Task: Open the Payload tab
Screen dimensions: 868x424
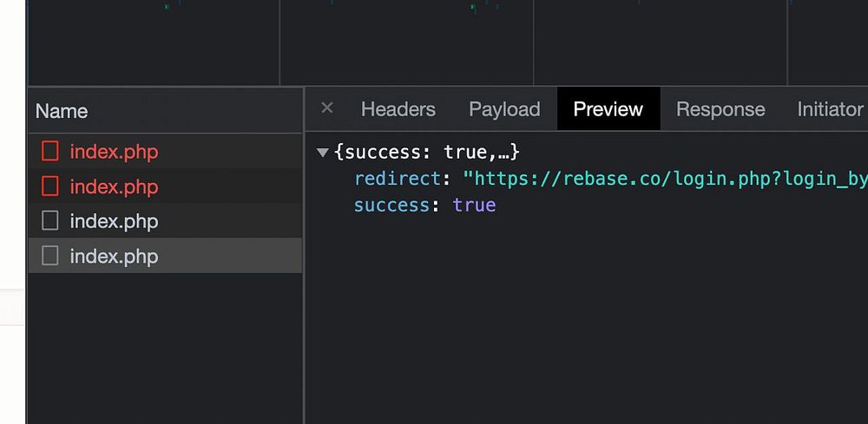Action: [x=504, y=109]
